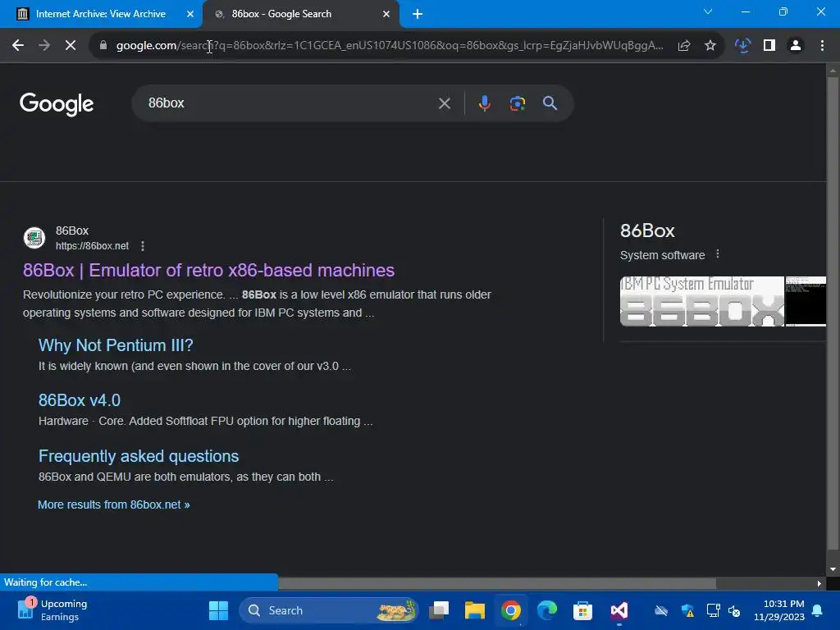Click the Chrome taskbar icon

[511, 610]
